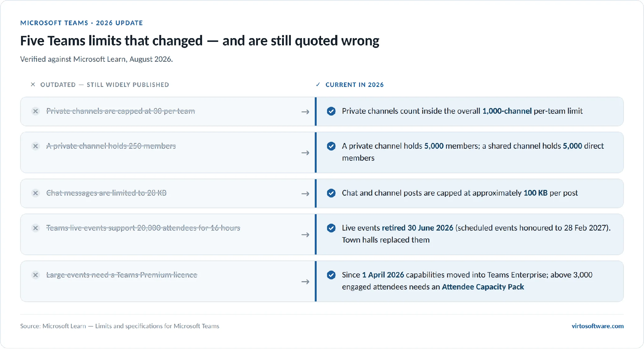Click the arrow in the chat messages row

click(305, 194)
